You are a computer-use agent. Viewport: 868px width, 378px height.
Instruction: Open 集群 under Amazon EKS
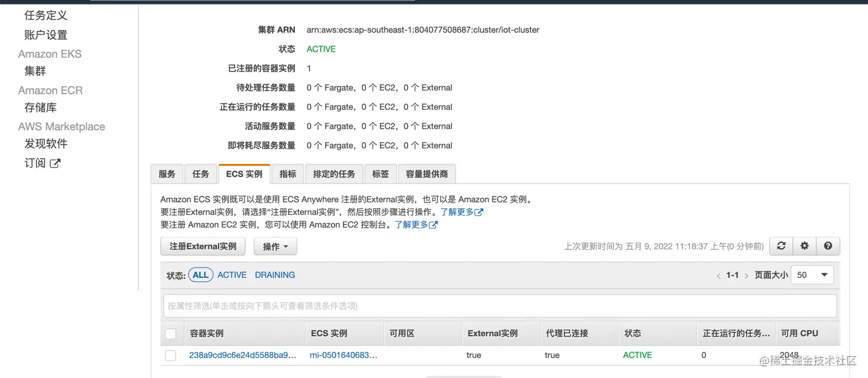pyautogui.click(x=35, y=71)
